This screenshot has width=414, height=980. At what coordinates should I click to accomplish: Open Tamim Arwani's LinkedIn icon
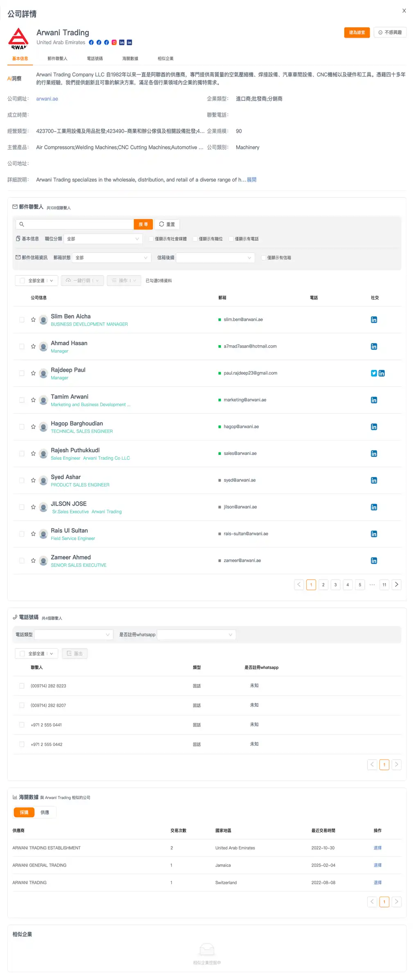tap(374, 400)
